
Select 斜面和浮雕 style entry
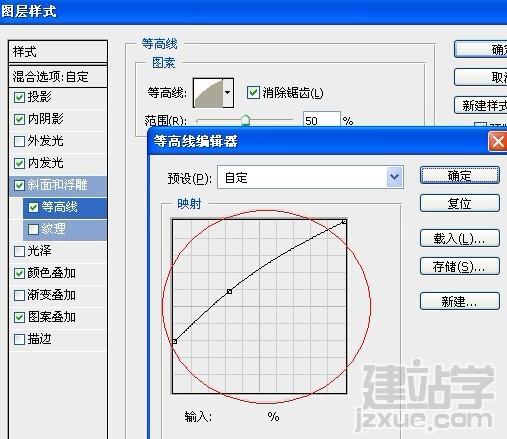pos(58,185)
